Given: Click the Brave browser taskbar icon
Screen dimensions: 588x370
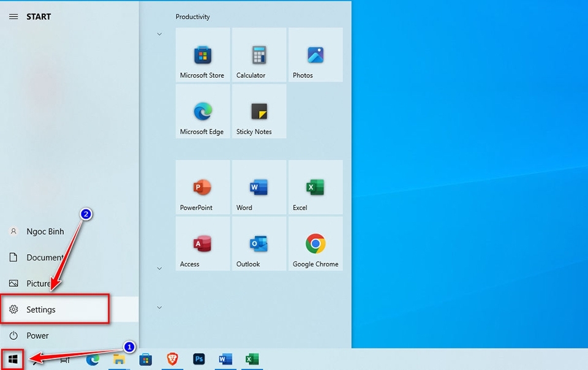Looking at the screenshot, I should click(x=173, y=360).
